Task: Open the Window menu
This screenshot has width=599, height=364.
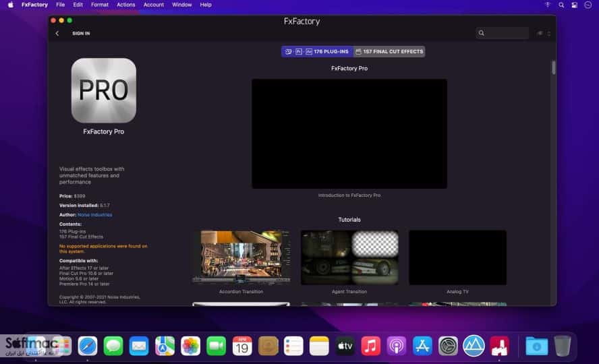Action: tap(182, 5)
